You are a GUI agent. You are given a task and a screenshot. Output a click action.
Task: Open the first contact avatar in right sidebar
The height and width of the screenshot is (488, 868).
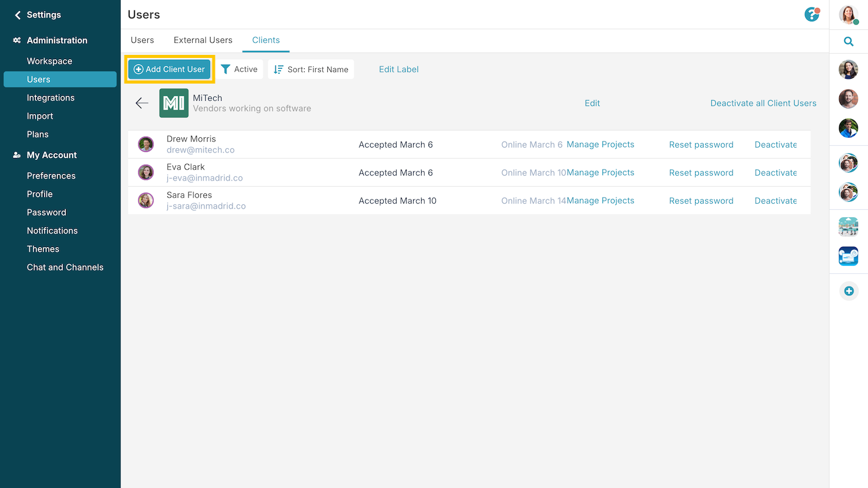coord(848,70)
